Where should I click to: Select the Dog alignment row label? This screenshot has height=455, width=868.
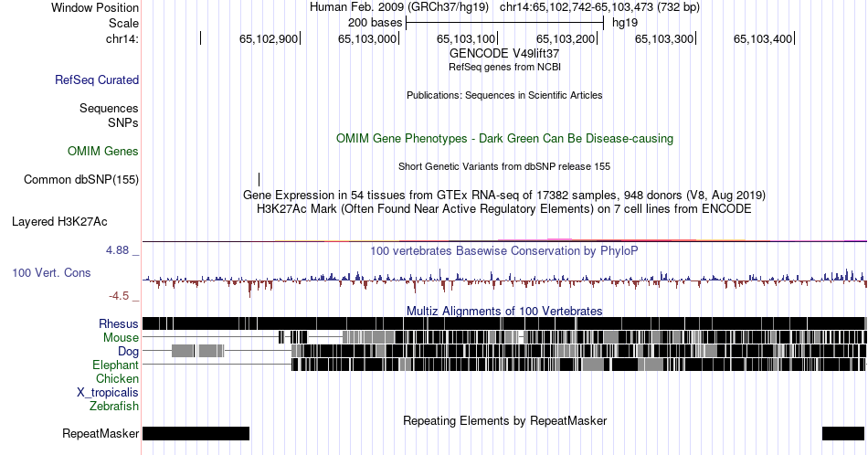pyautogui.click(x=129, y=351)
